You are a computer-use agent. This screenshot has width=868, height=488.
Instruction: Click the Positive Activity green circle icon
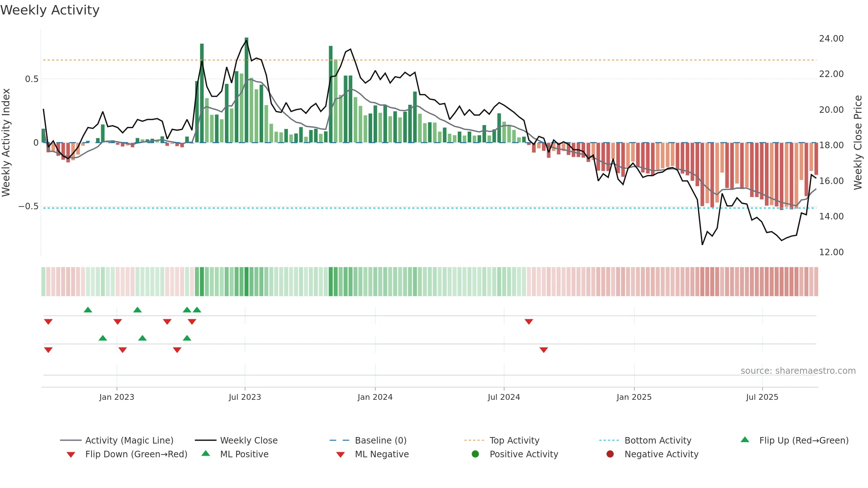475,454
